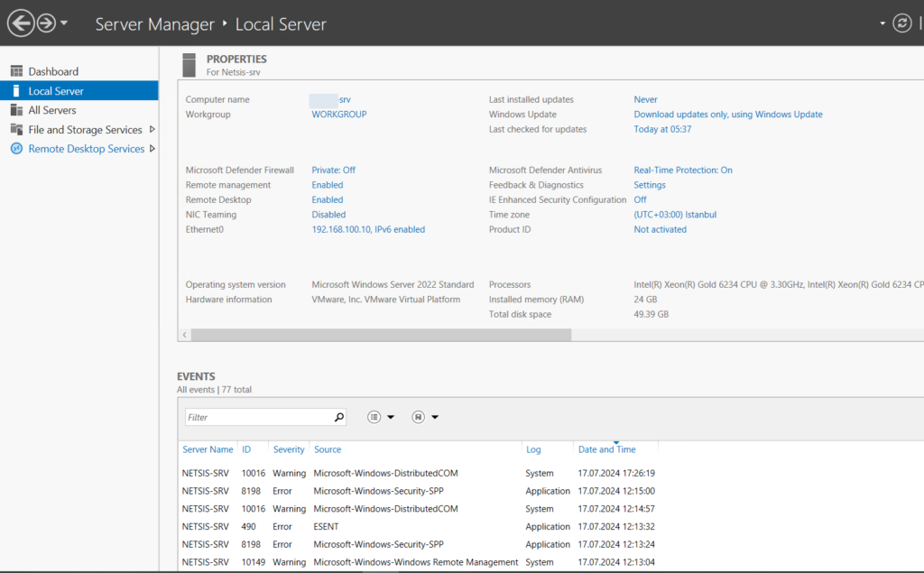Open dropdown arrow next to list options icon

[x=390, y=418]
